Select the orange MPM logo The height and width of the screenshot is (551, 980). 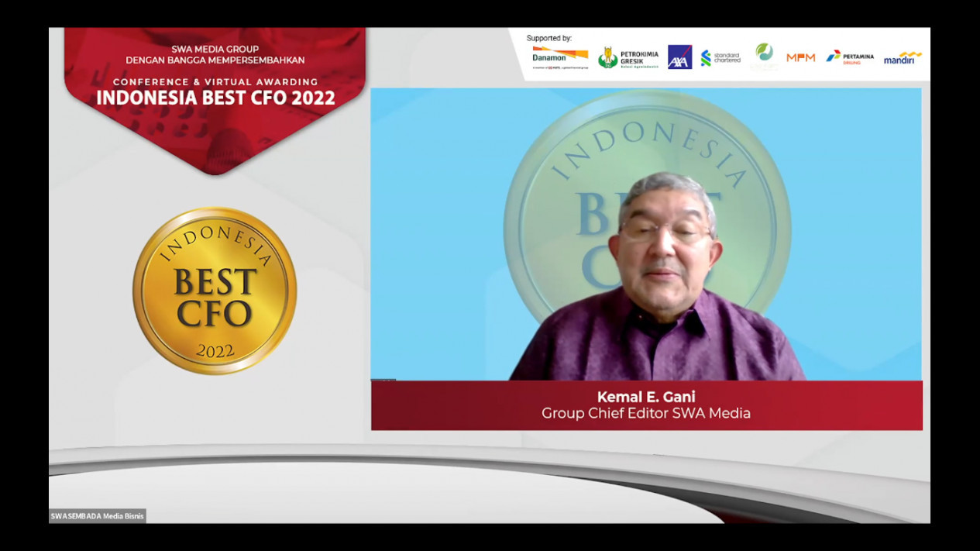(800, 57)
